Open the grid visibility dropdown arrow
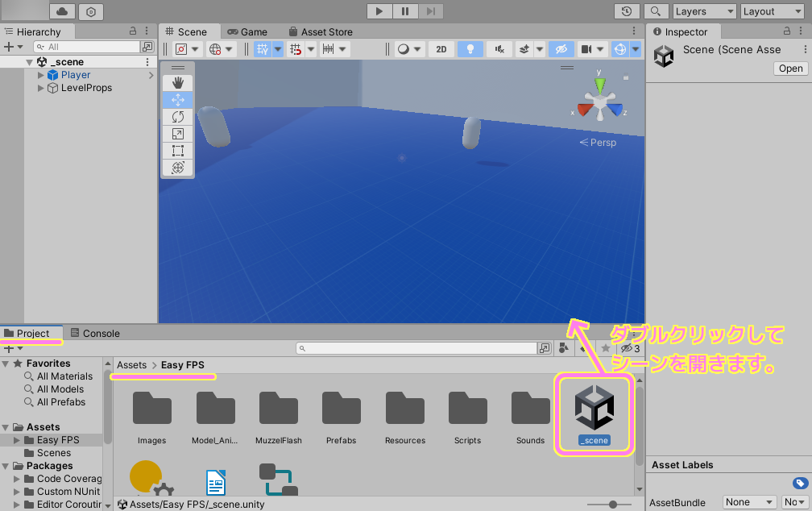812x511 pixels. (279, 49)
